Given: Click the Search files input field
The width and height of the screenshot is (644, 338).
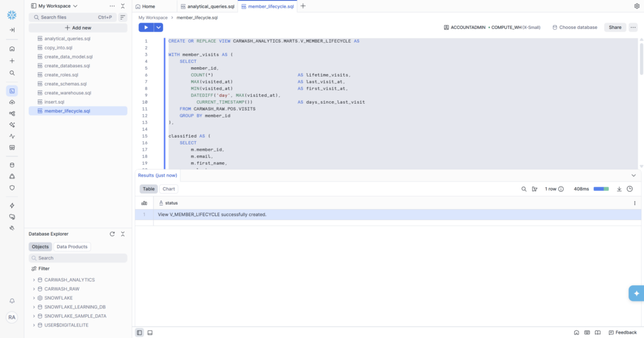Looking at the screenshot, I should [x=66, y=17].
